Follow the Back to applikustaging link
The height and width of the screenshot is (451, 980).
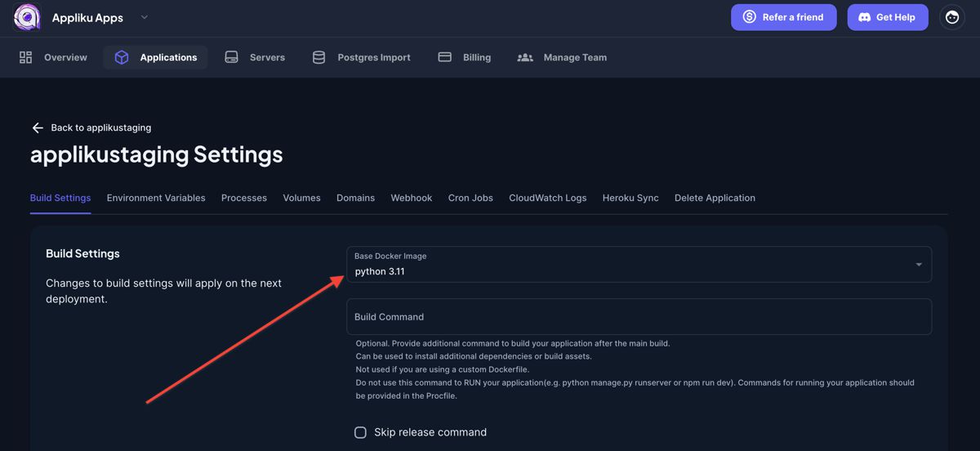pos(100,127)
